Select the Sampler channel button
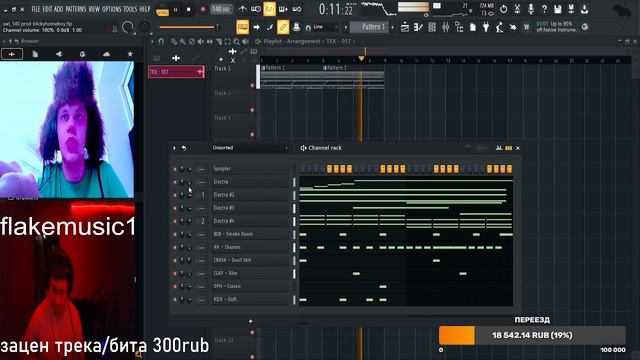640x360 pixels. click(250, 169)
